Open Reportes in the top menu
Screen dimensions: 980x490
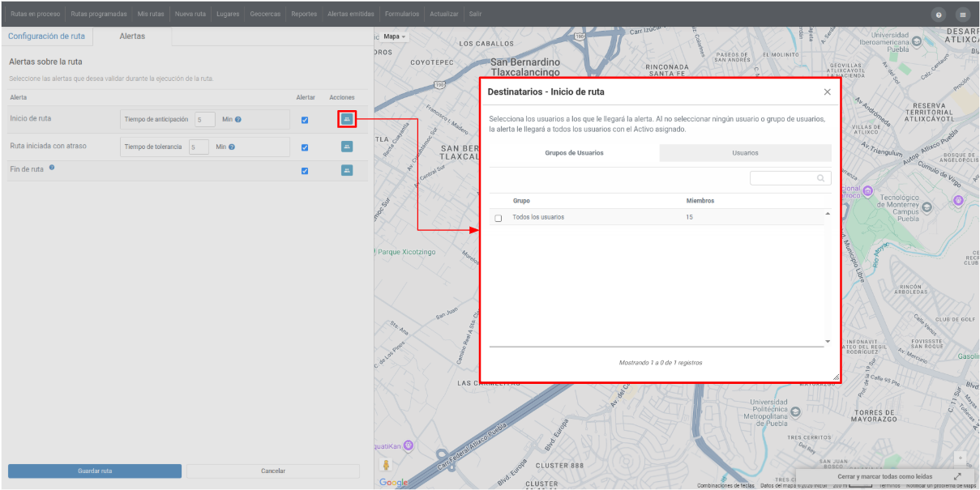304,15
